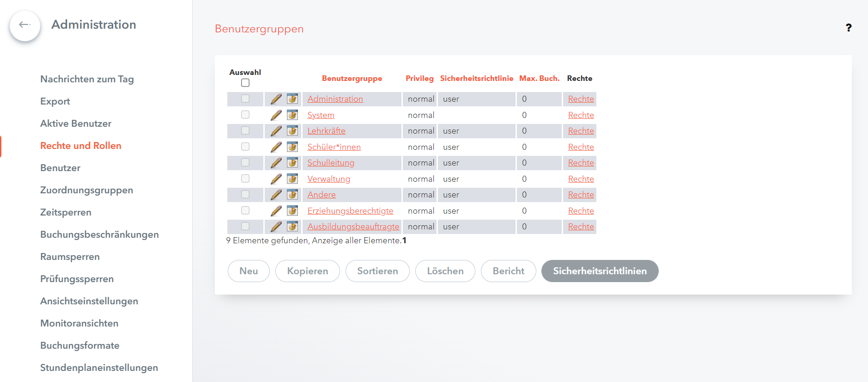This screenshot has height=382, width=868.
Task: Navigate to Buchungsbeschränkungen in sidebar
Action: [x=99, y=234]
